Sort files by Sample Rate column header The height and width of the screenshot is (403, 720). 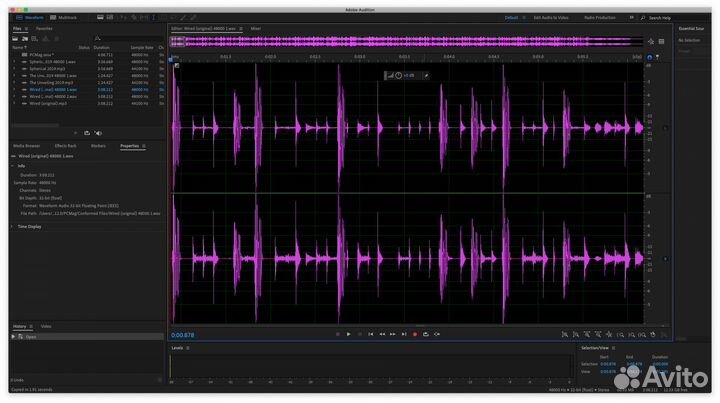pyautogui.click(x=142, y=47)
